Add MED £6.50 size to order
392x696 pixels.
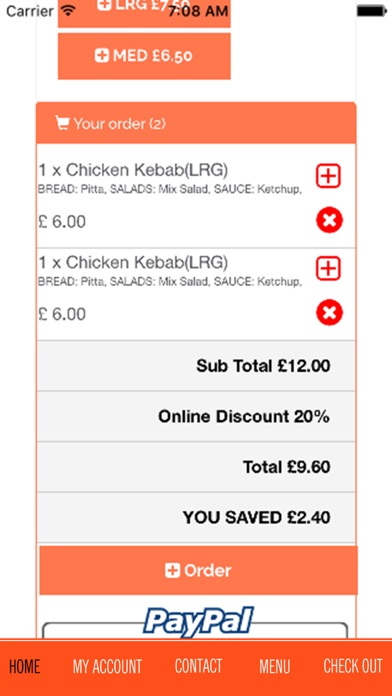point(144,56)
